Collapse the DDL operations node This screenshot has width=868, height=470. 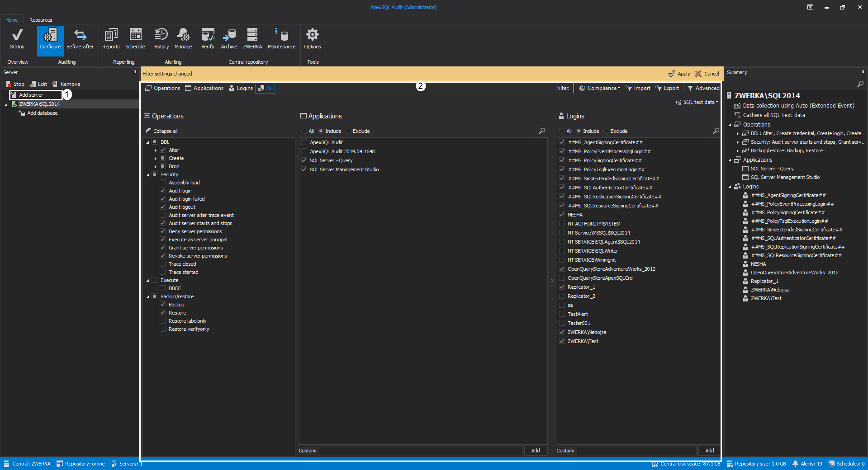(x=147, y=142)
